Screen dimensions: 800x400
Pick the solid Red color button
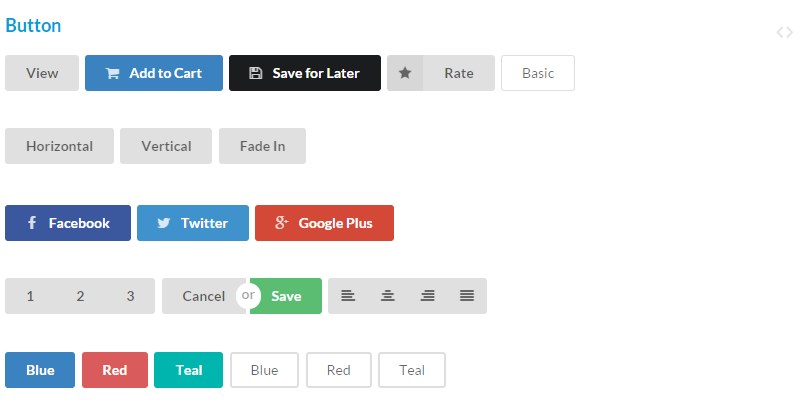point(115,370)
